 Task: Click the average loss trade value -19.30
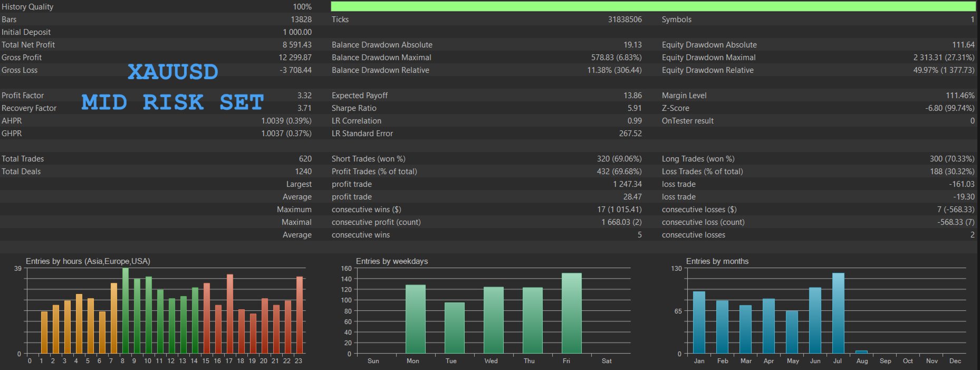pos(964,197)
